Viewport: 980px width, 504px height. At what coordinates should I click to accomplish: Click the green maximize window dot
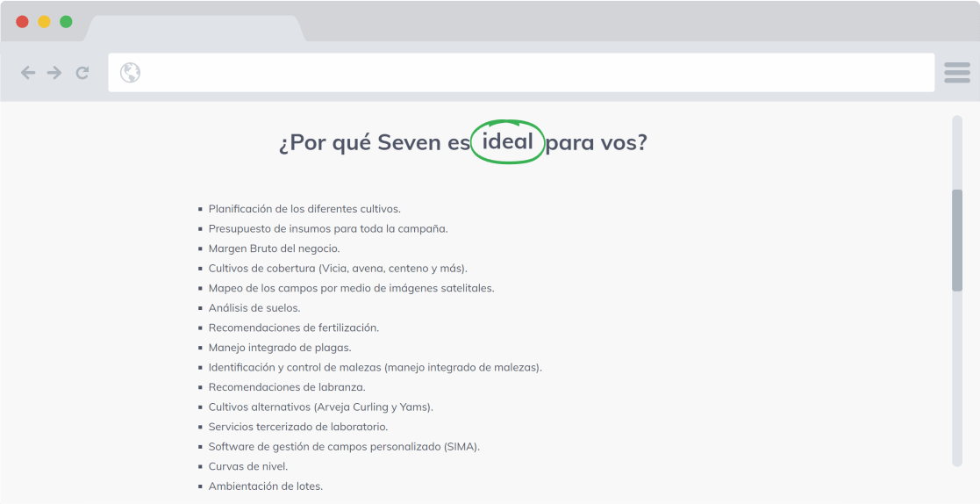67,22
